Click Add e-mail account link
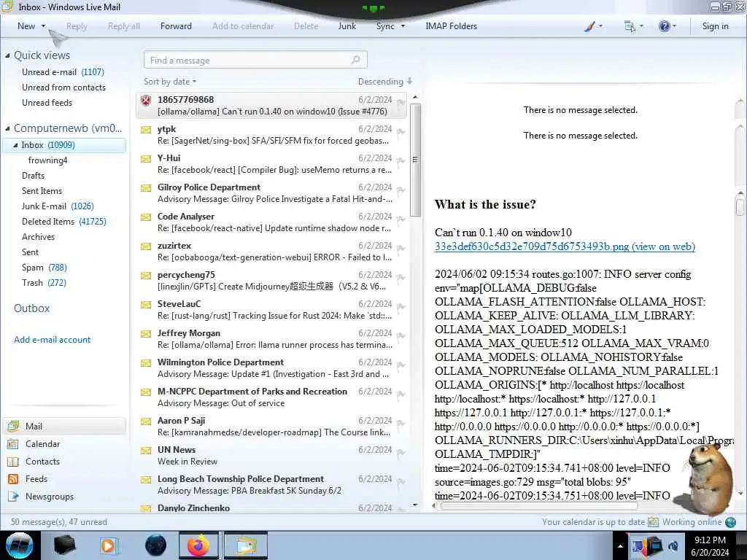The height and width of the screenshot is (560, 747). [52, 340]
